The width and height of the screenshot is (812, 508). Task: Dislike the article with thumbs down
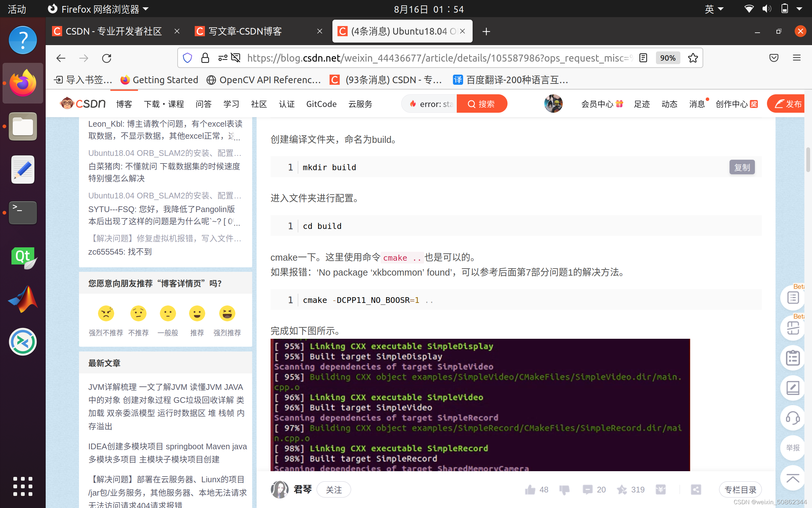[x=564, y=490]
